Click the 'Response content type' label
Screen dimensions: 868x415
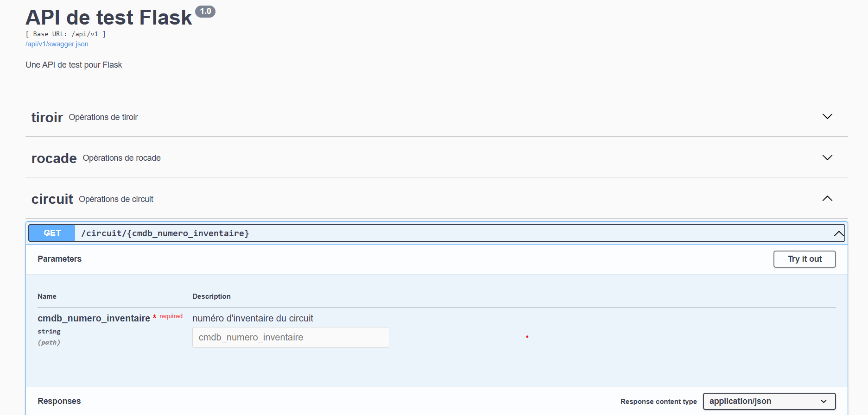(x=659, y=402)
